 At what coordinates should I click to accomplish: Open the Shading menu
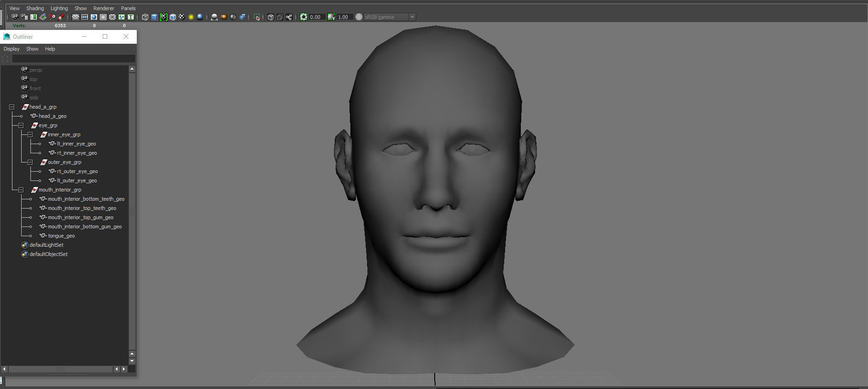35,8
